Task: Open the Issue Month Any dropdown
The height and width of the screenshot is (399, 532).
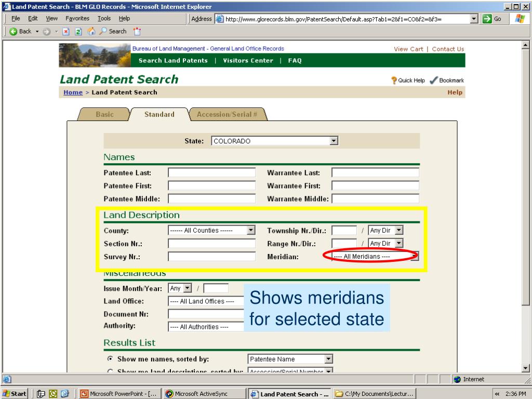Action: (x=180, y=288)
